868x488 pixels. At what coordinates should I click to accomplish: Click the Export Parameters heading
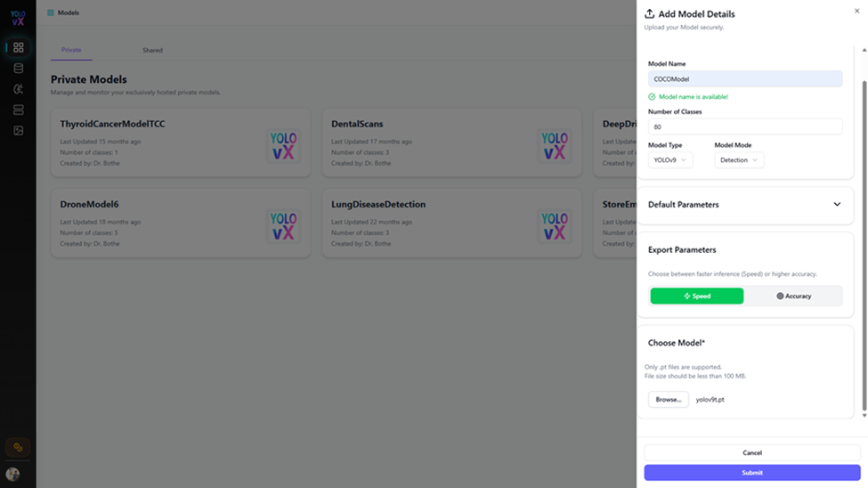pos(682,250)
